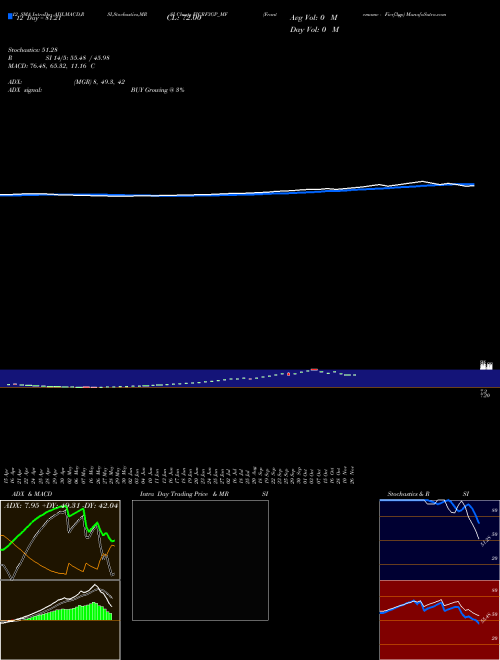500x660 pixels.
Task: Click the 'Stochastics & R' panel title
Action: [409, 494]
